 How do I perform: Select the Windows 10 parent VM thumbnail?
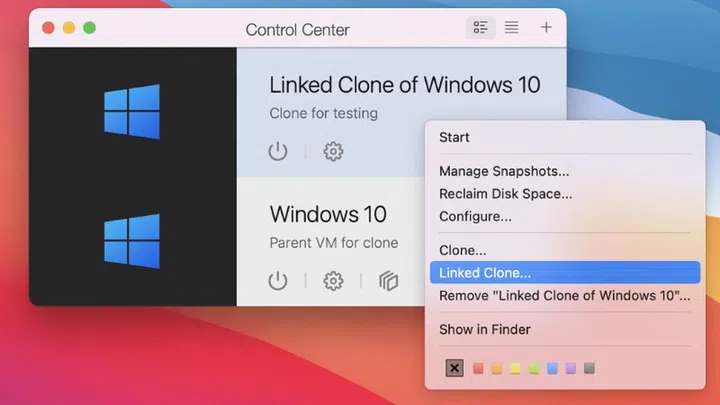[132, 240]
